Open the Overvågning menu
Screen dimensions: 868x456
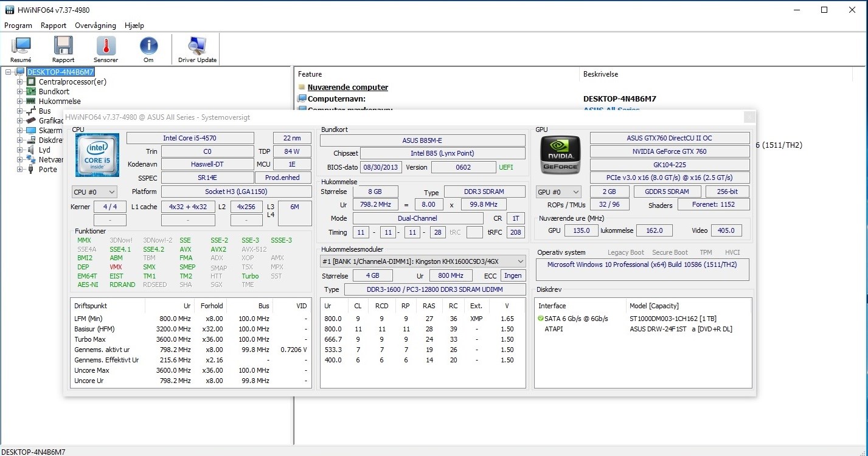(95, 26)
